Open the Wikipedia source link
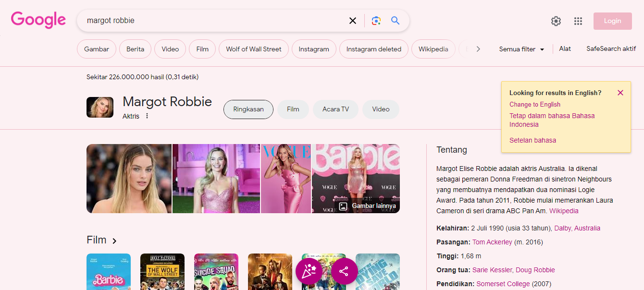 point(564,211)
